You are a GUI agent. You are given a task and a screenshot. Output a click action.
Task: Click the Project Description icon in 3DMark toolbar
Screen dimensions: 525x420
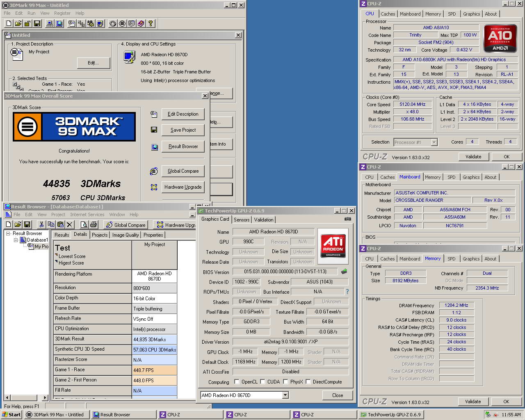72,23
